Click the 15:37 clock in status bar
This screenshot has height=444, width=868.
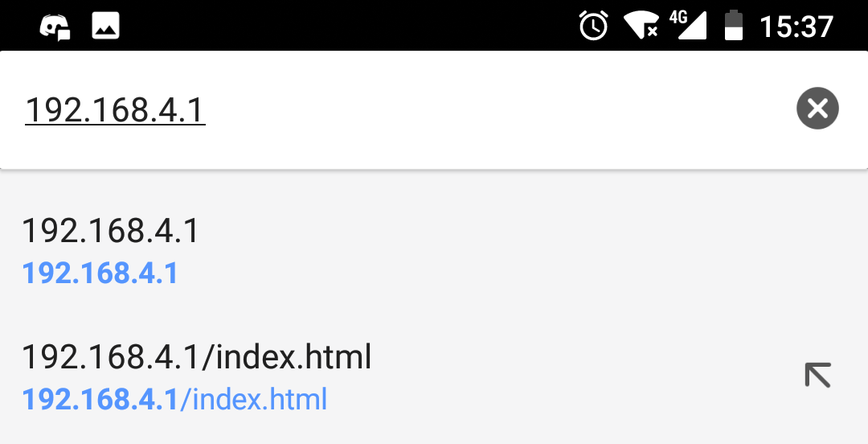[796, 27]
